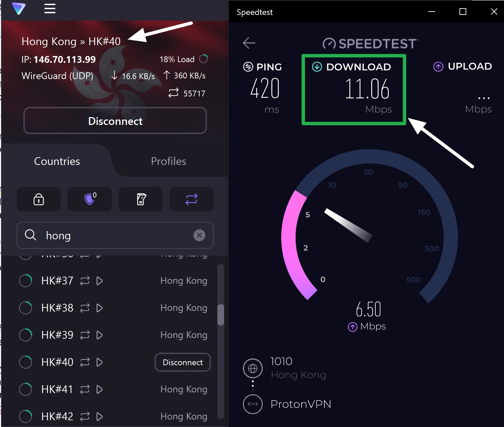Click the large Disconnect button
This screenshot has height=427, width=504.
[115, 121]
